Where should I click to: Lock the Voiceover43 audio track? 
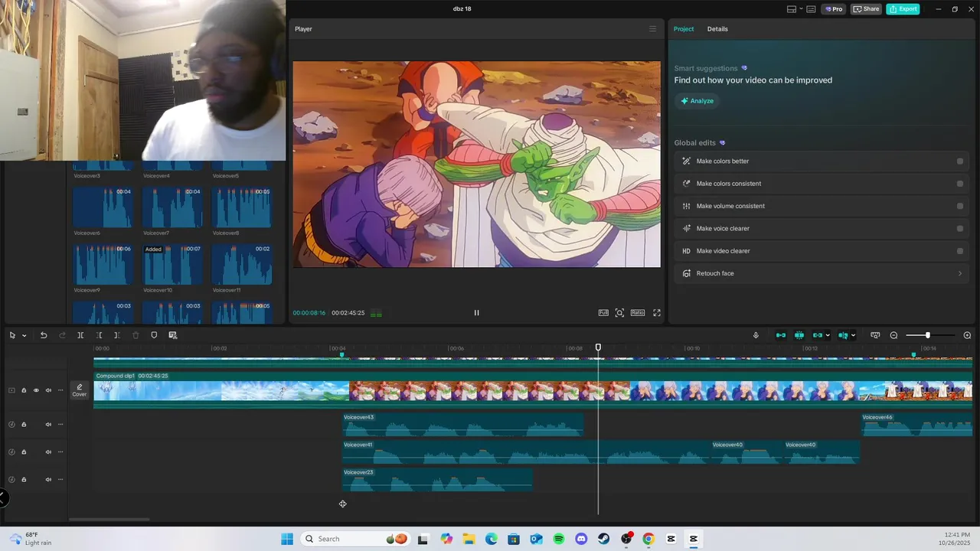tap(24, 425)
